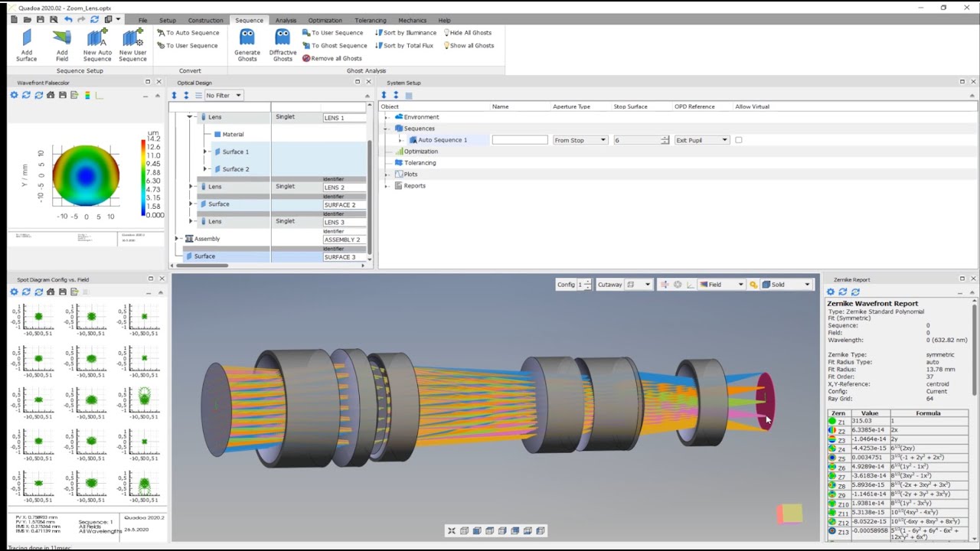Click export icon in Spot Diagram toolbar
The width and height of the screenshot is (980, 551).
pos(74,292)
